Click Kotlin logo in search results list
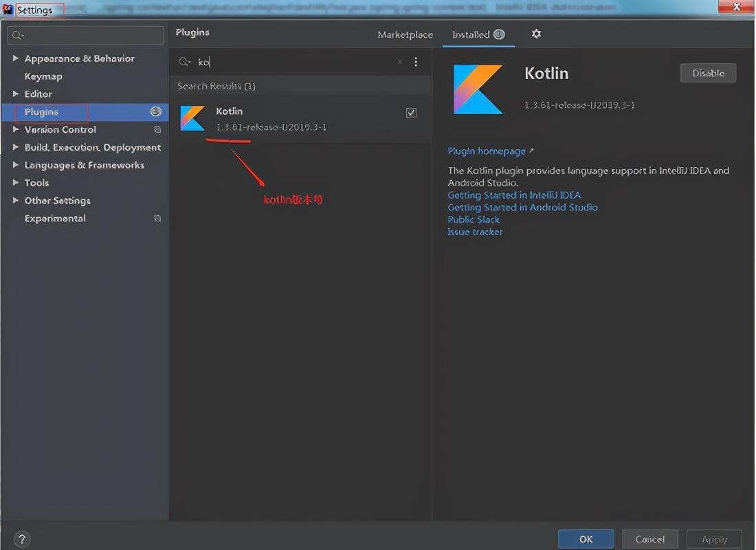Screen dimensions: 756x550 click(192, 118)
